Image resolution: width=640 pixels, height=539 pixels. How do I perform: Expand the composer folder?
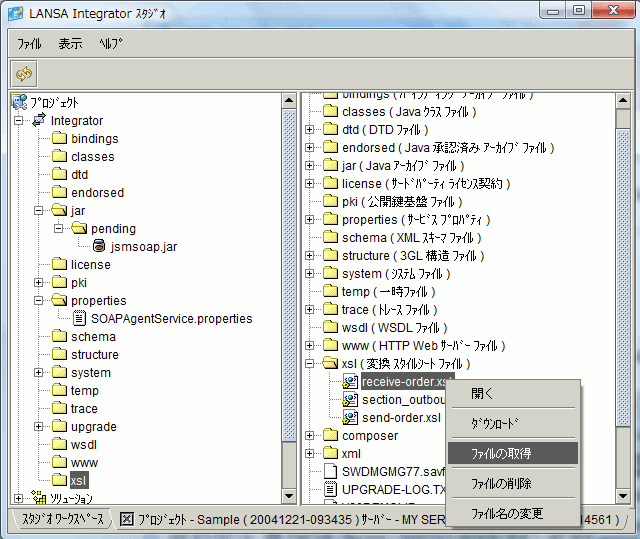(309, 436)
